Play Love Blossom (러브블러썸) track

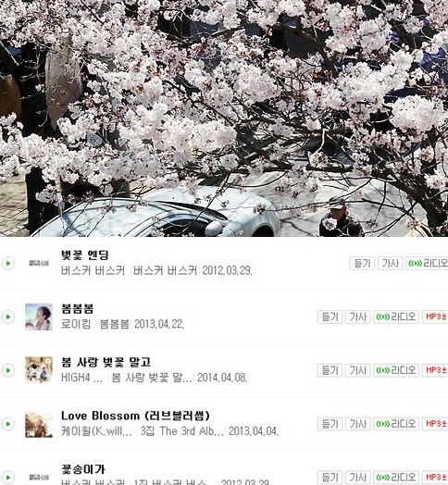[8, 424]
